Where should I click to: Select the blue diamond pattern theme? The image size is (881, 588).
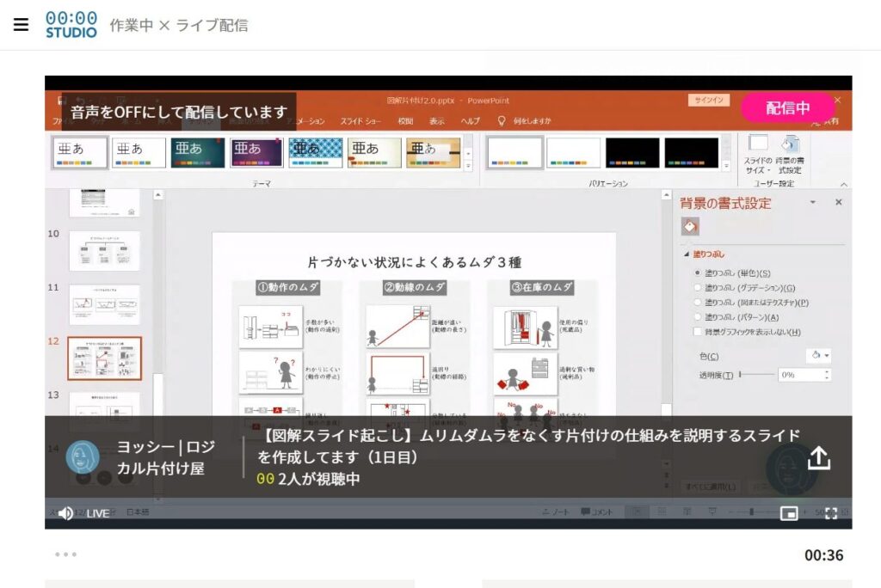(315, 152)
